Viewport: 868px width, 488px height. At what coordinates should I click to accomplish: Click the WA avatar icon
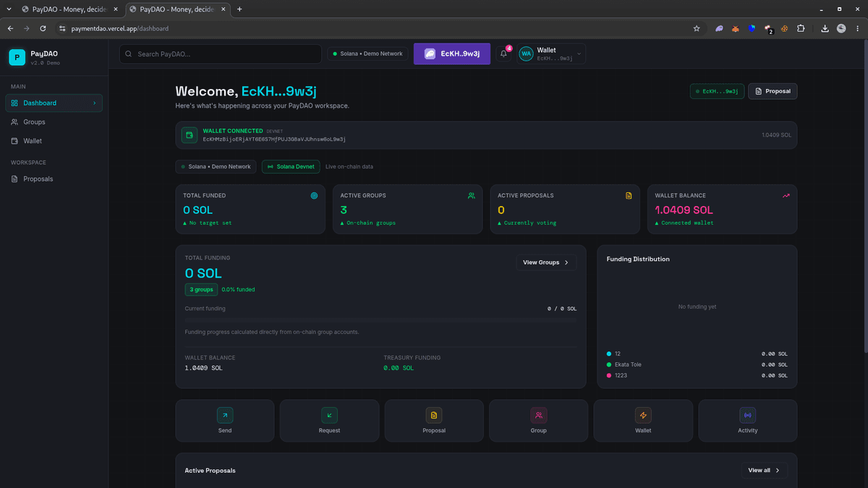[526, 54]
